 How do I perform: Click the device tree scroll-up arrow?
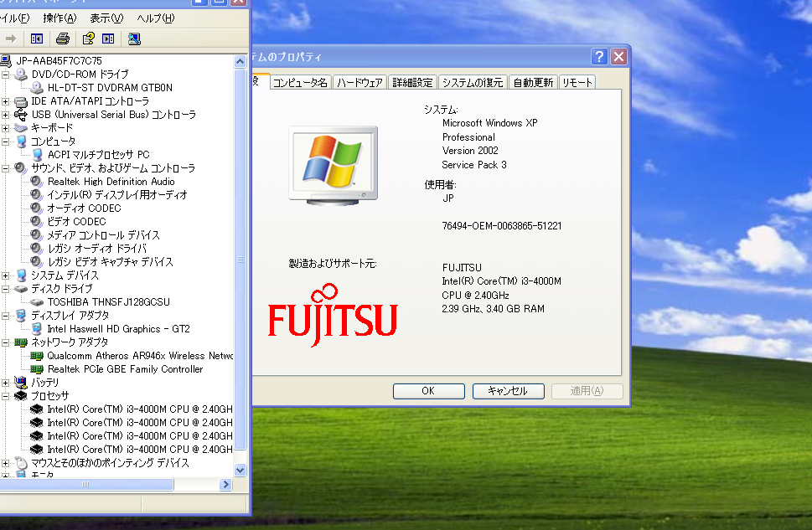tap(240, 62)
